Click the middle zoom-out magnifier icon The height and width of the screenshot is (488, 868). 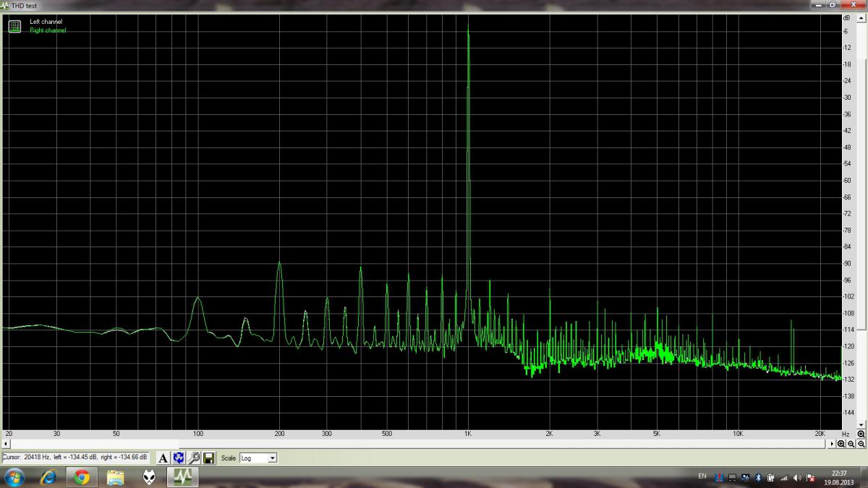851,445
